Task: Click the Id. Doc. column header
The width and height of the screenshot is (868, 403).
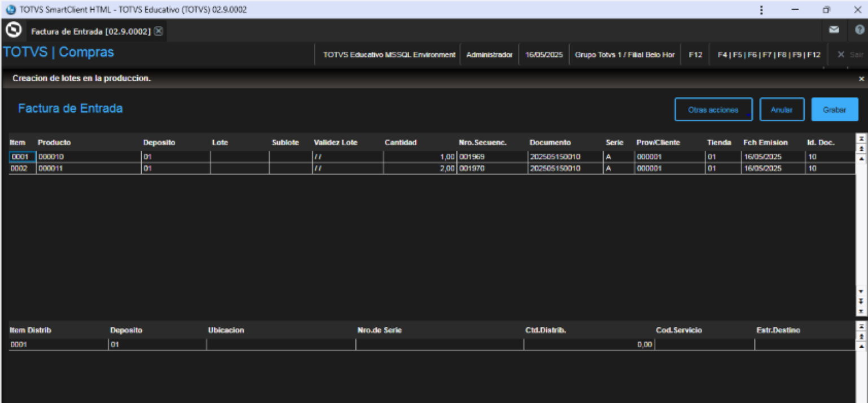Action: 820,142
